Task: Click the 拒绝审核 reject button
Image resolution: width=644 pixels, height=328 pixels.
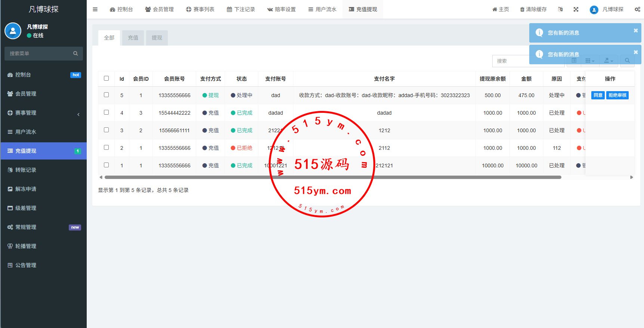Action: [x=617, y=95]
